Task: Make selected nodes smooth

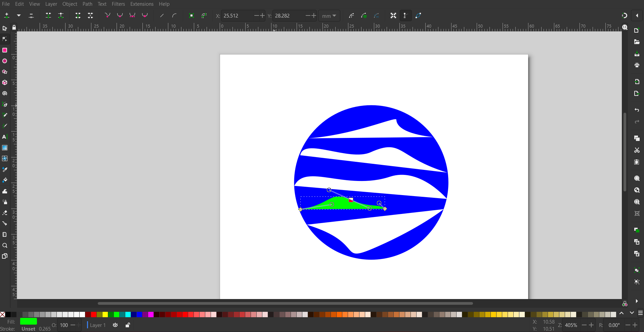Action: pyautogui.click(x=120, y=15)
